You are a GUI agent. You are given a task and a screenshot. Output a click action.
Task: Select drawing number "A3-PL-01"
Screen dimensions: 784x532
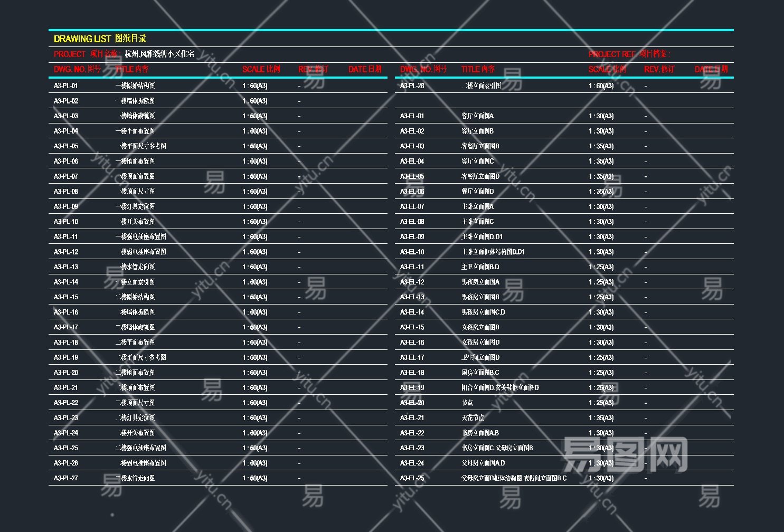click(x=66, y=85)
